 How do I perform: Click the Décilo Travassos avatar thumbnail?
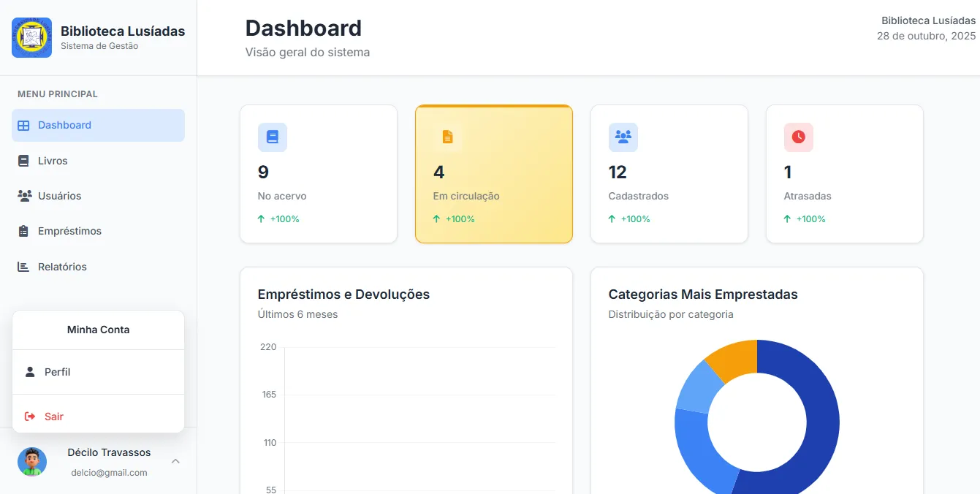(31, 462)
